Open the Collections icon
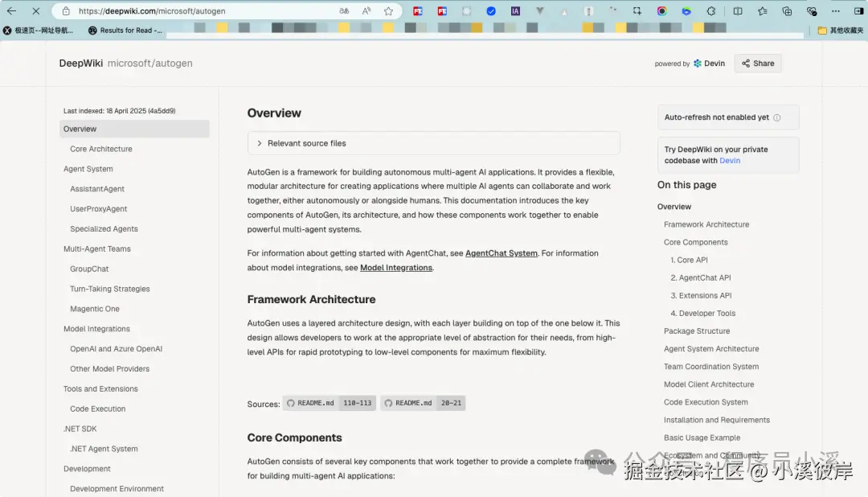 pyautogui.click(x=787, y=10)
